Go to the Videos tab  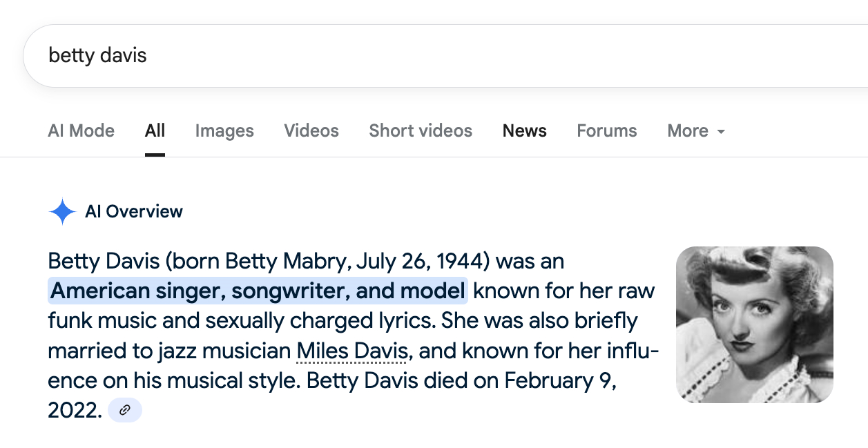click(x=311, y=131)
